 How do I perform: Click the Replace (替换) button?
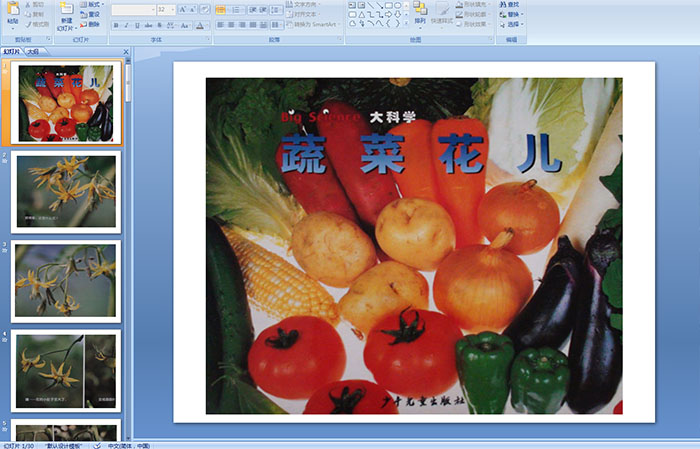click(x=512, y=14)
